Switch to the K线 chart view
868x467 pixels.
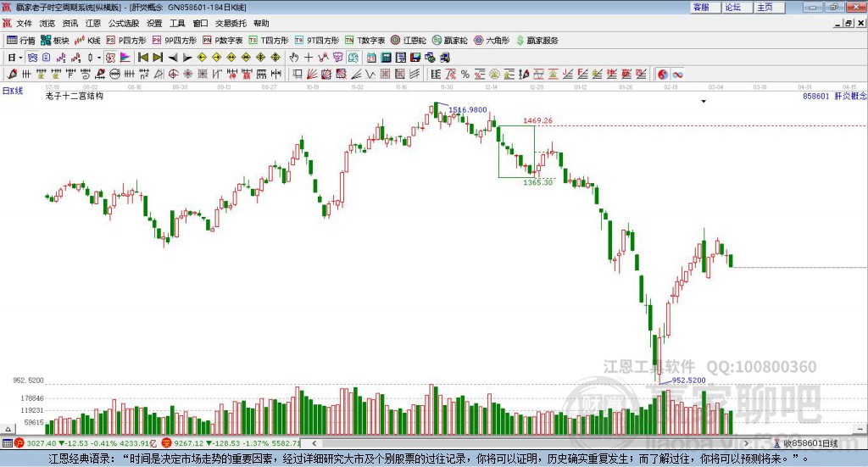[x=87, y=41]
